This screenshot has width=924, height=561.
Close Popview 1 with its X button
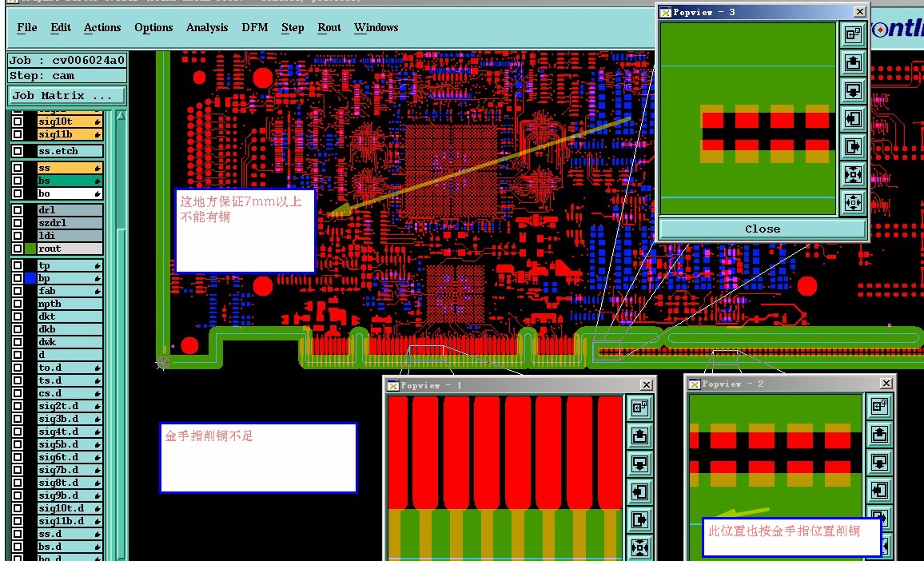click(647, 385)
